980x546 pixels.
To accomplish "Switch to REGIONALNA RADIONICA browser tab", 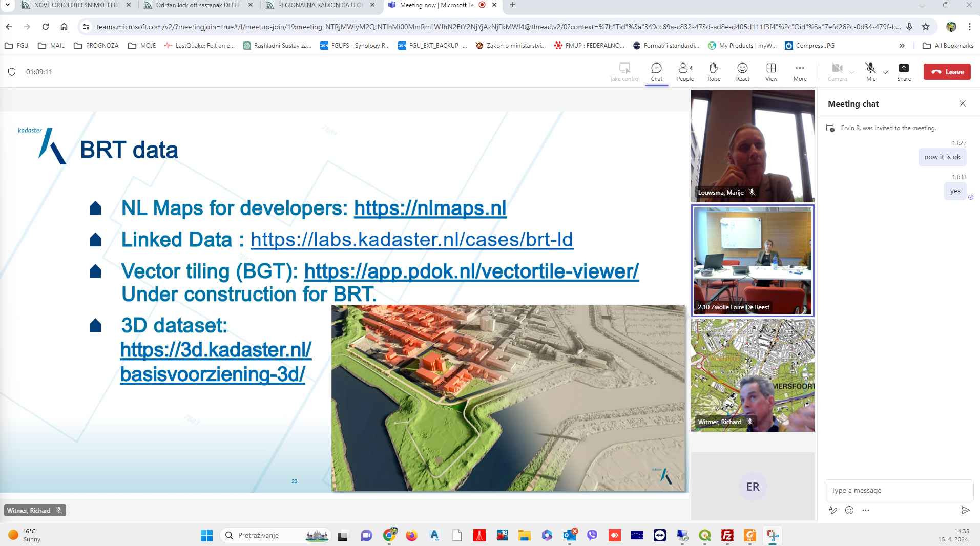I will (320, 5).
